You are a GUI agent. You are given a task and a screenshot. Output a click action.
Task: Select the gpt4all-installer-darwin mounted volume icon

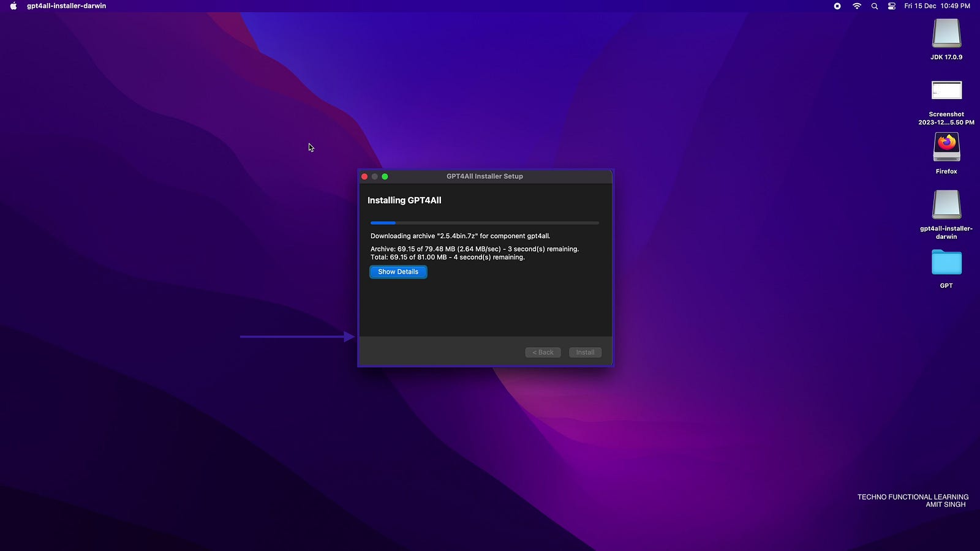946,204
